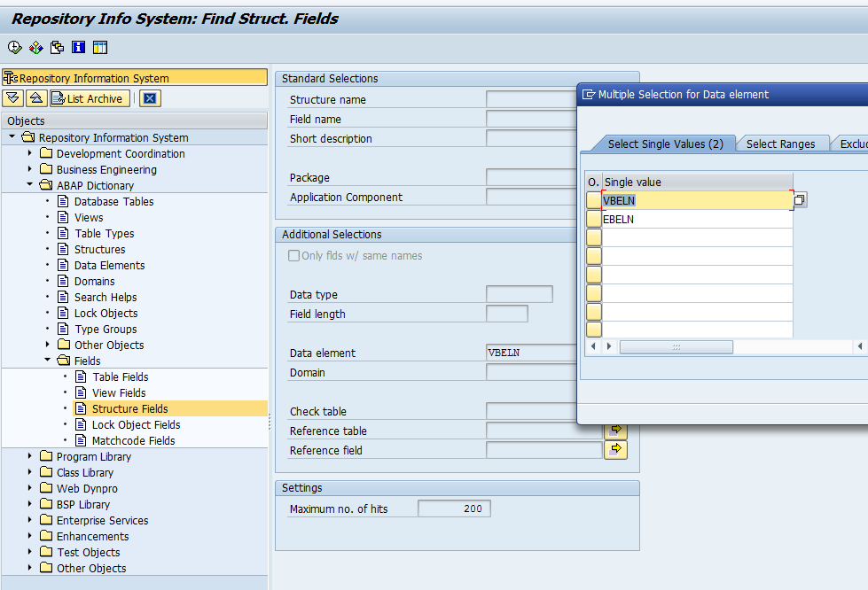Select Table Fields in the tree
The height and width of the screenshot is (590, 868).
120,377
